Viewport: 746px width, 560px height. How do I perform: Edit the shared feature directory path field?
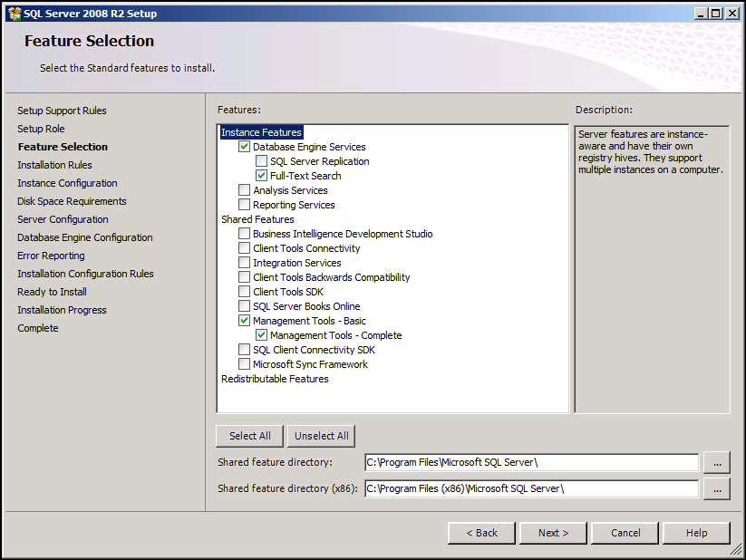pos(532,462)
